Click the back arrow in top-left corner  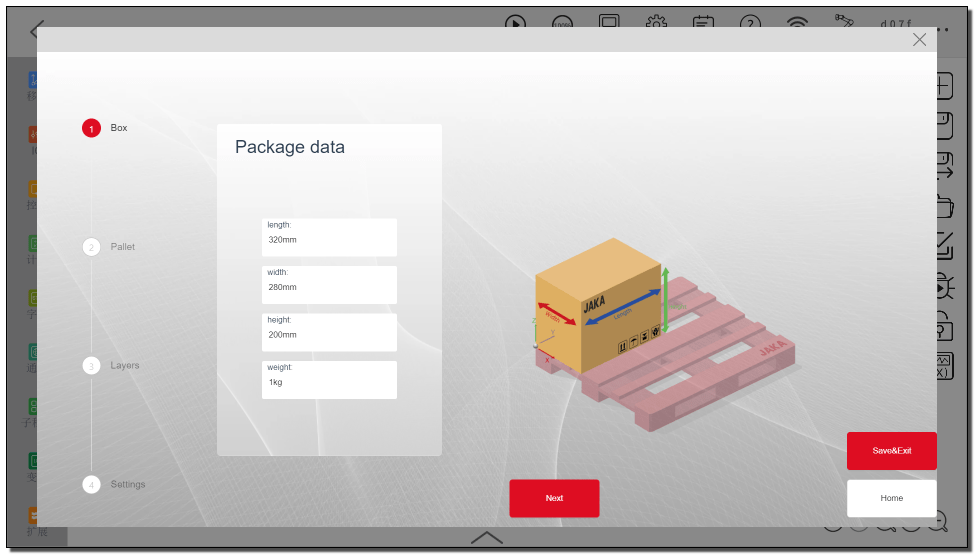(x=37, y=29)
